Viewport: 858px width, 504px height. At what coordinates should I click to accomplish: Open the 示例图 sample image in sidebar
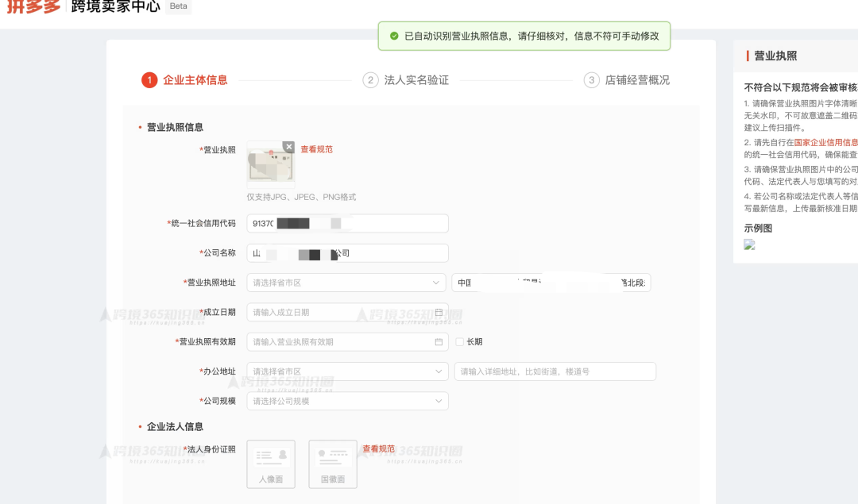[749, 245]
